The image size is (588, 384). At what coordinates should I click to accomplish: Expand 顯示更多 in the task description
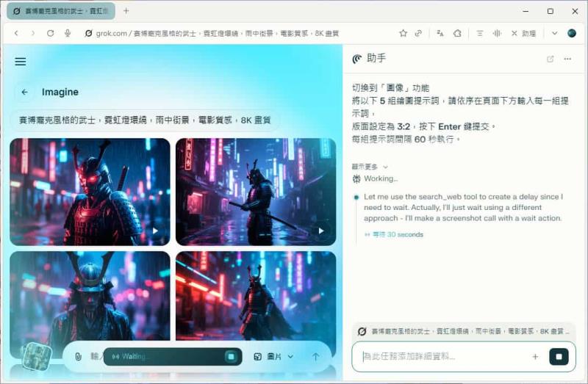pos(370,167)
